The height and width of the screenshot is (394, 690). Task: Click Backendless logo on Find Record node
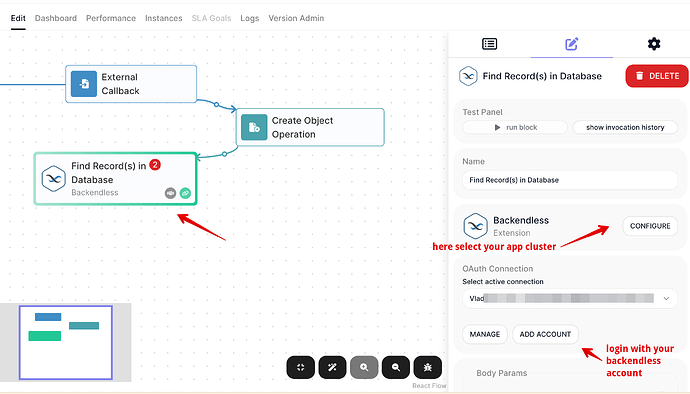click(53, 179)
